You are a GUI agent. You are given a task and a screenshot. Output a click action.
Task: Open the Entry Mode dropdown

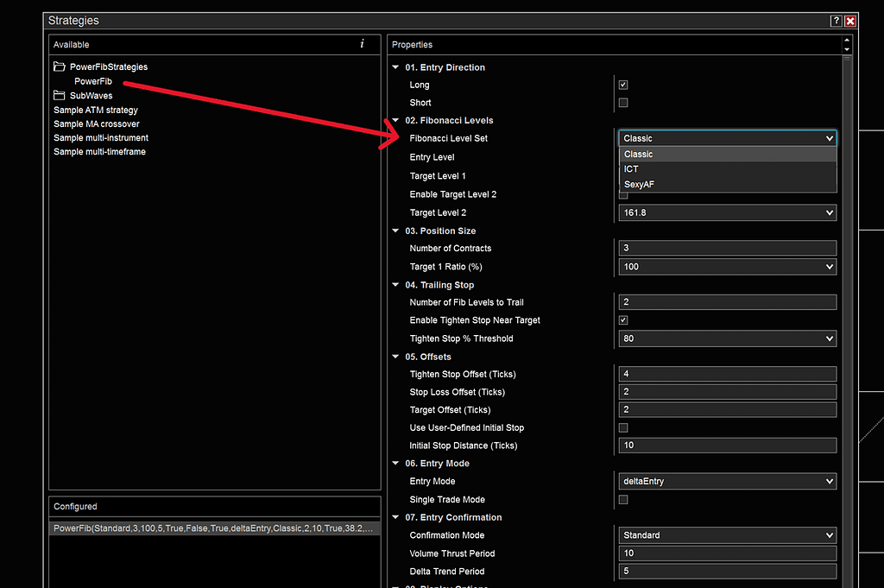pos(727,482)
